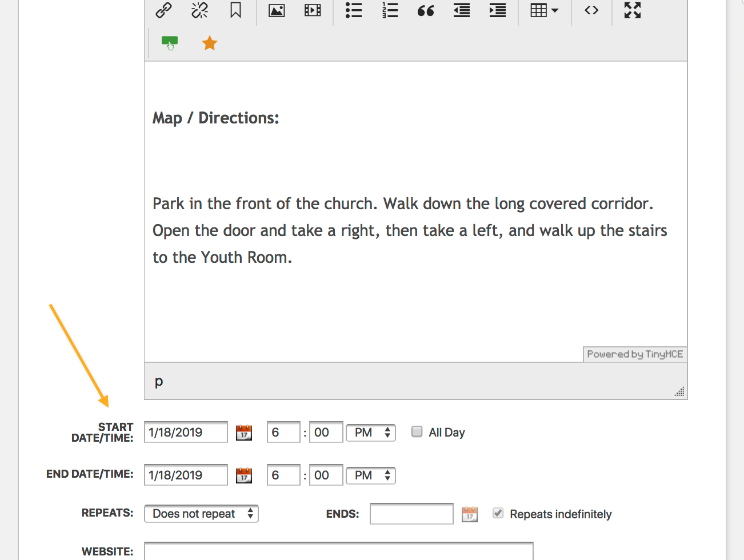
Task: Click the start time minutes field
Action: 326,432
